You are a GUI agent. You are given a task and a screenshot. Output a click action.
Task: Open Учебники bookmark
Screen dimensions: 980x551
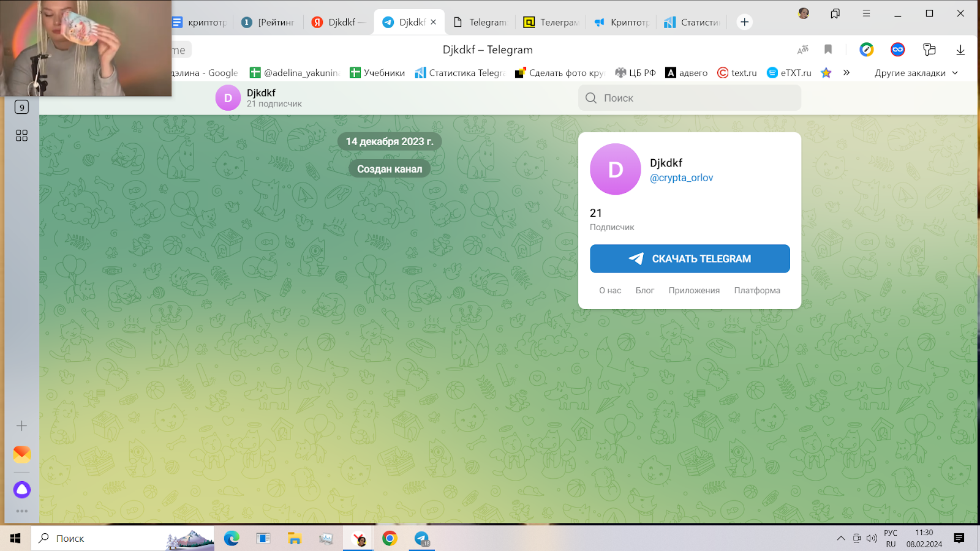click(x=377, y=73)
